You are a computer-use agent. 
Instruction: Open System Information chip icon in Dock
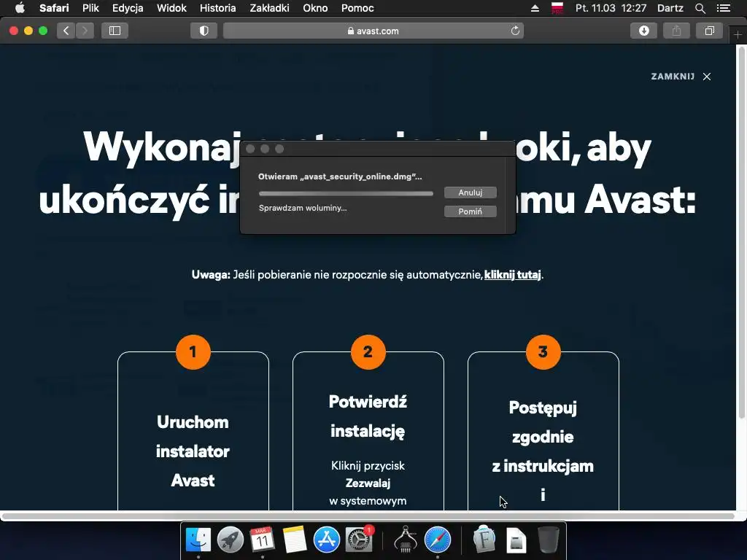coord(406,539)
